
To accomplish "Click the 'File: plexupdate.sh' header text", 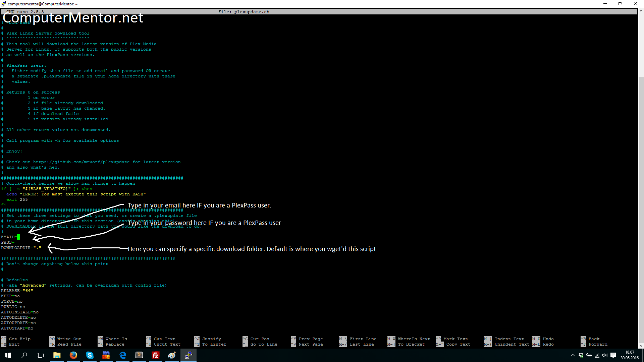I will 244,12.
